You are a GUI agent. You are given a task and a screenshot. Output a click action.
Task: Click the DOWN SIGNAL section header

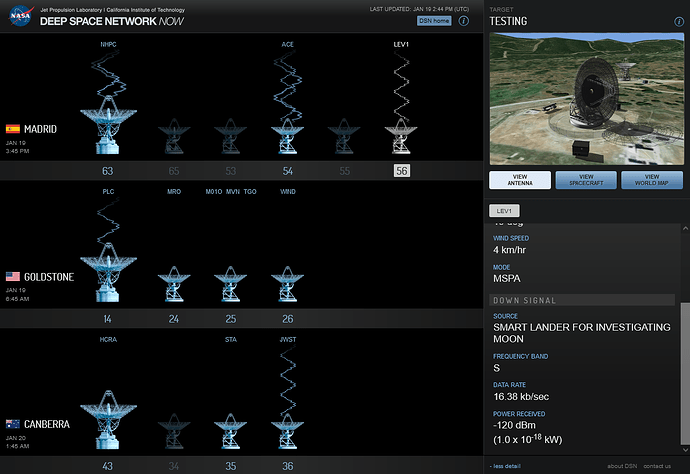(582, 300)
